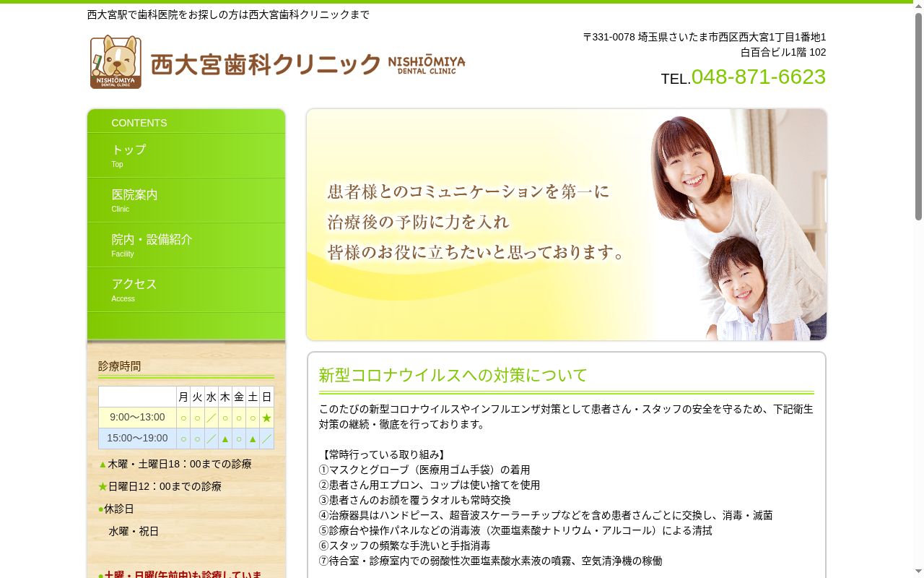924x578 pixels.
Task: Click the 水 column header in schedule
Action: [211, 397]
